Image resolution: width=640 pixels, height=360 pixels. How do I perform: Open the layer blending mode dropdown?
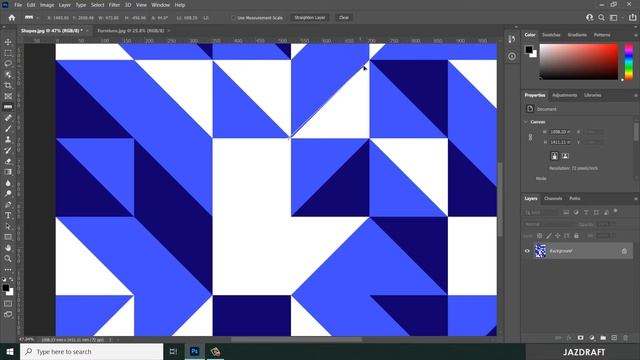[x=549, y=224]
